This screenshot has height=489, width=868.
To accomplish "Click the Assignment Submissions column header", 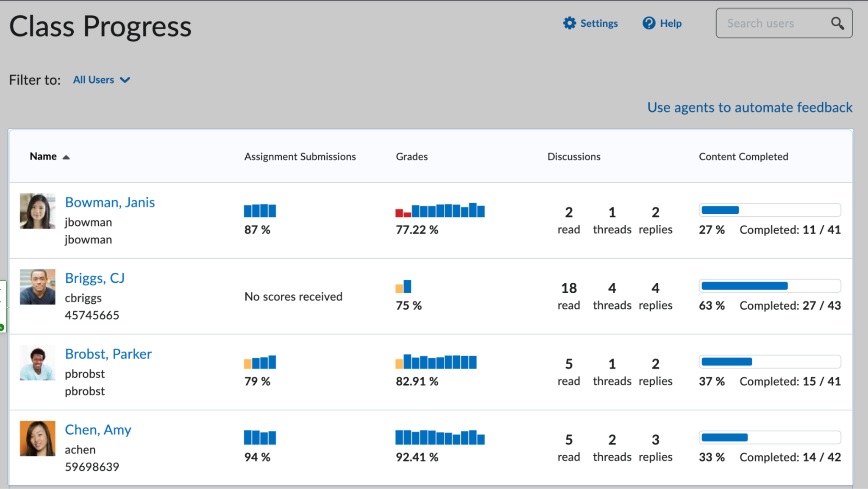I will pos(300,157).
